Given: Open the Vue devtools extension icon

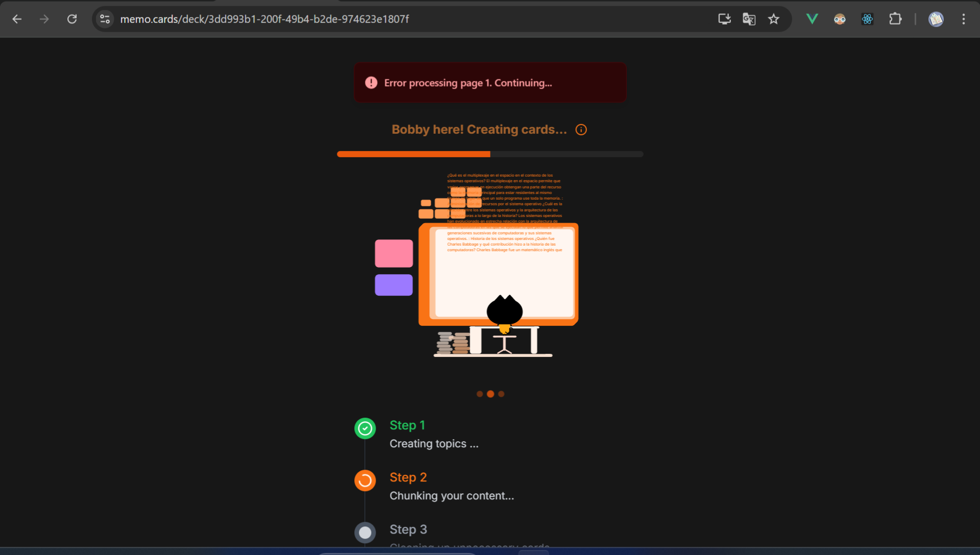Looking at the screenshot, I should tap(812, 19).
